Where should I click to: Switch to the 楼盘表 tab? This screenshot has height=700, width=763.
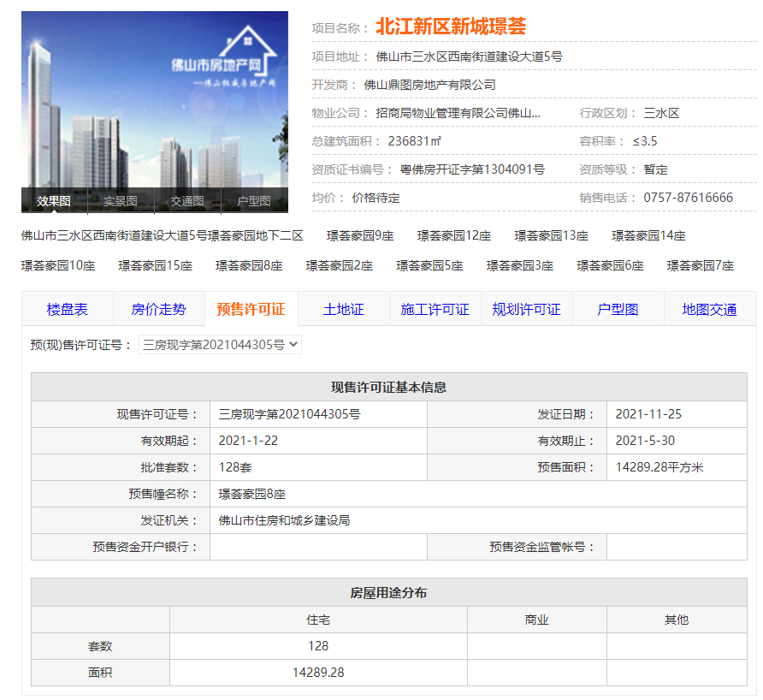click(x=67, y=309)
